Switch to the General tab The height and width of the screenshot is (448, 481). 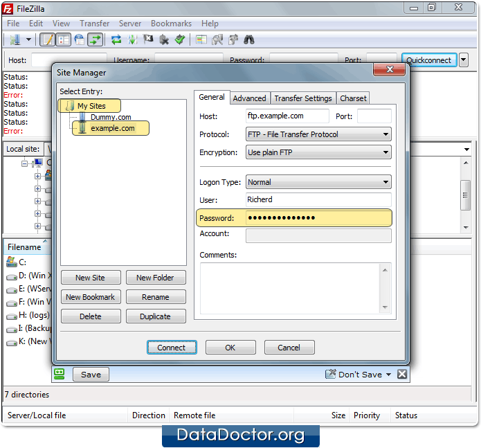pos(212,97)
